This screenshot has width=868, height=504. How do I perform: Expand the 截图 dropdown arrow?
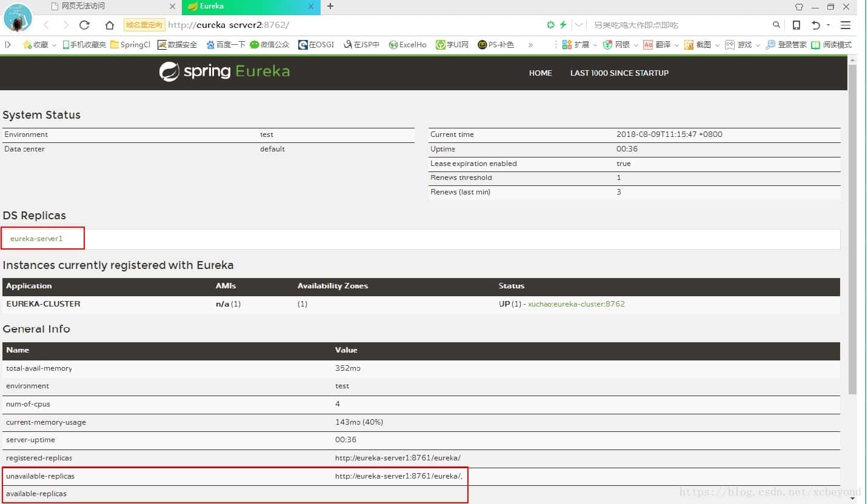(717, 45)
